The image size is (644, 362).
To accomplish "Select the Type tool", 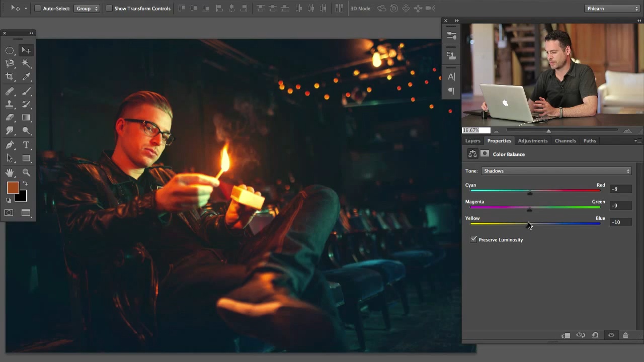I will [26, 145].
